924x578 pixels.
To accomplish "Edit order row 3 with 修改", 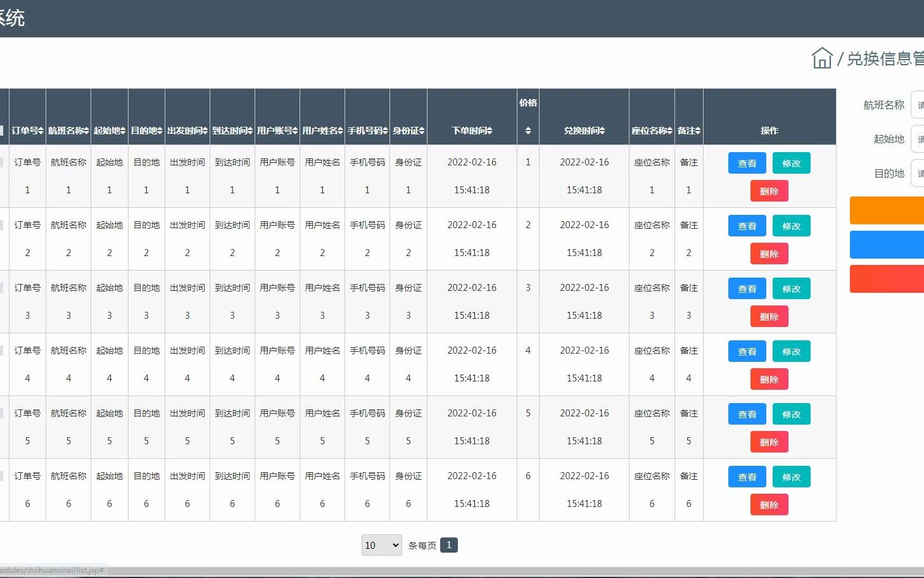I will tap(792, 288).
